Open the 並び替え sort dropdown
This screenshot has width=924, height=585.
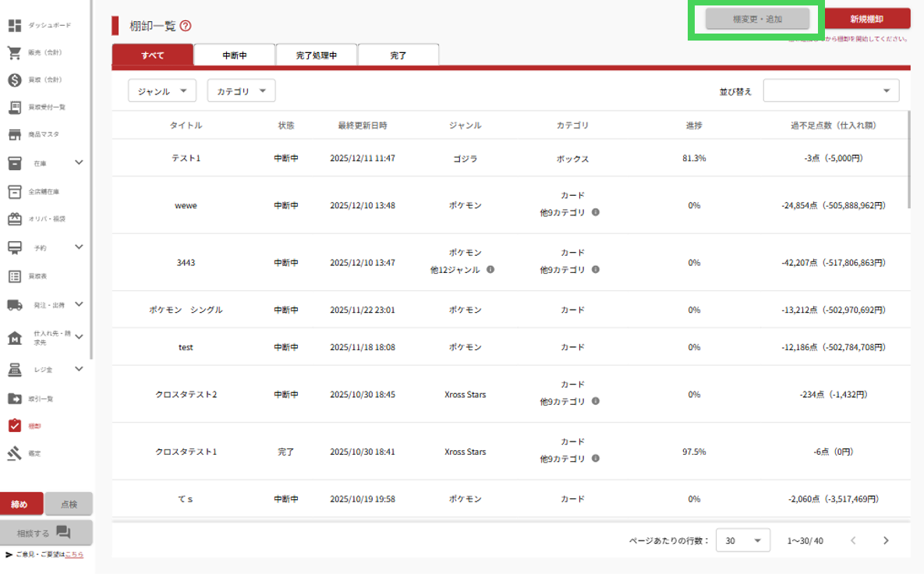[x=830, y=91]
